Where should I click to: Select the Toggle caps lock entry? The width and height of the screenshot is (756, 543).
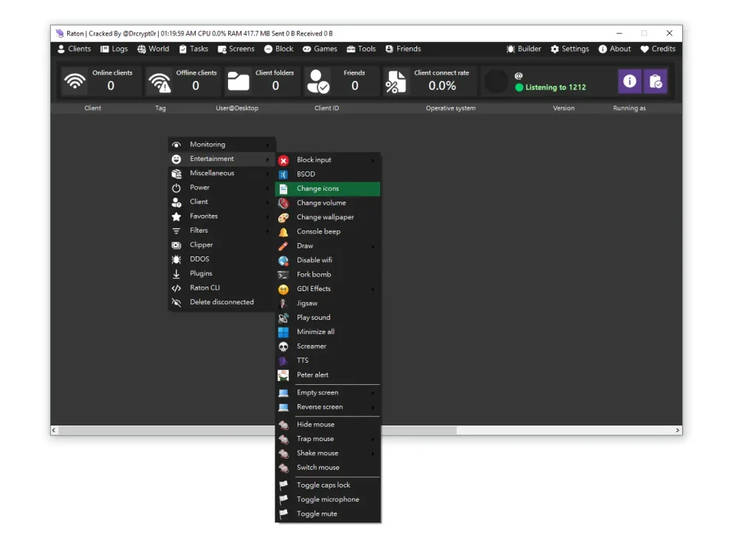coord(323,485)
